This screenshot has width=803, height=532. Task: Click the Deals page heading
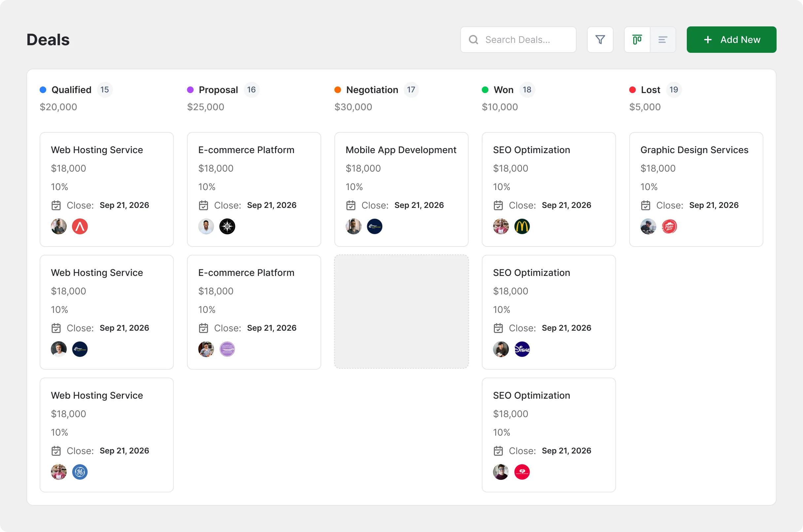[48, 40]
